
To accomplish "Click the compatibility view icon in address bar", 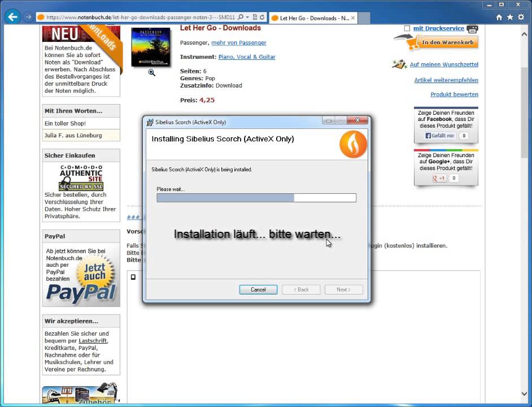I will tap(255, 17).
